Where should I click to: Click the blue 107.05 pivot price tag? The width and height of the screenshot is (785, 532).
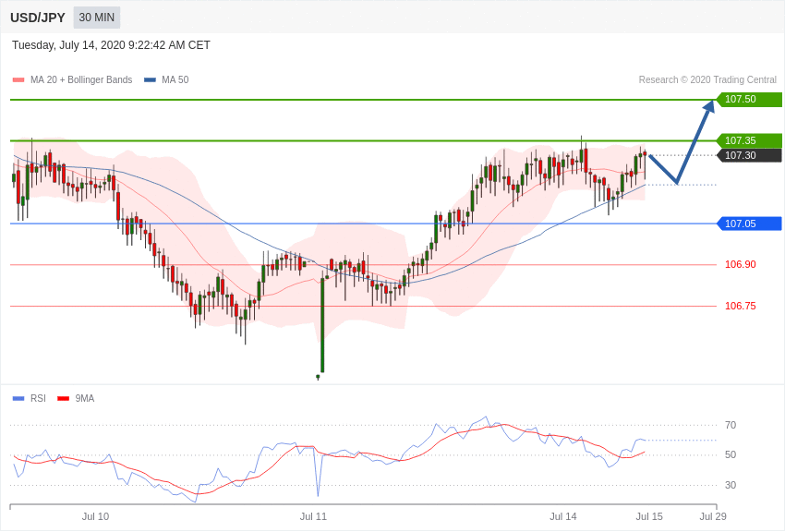pyautogui.click(x=749, y=224)
